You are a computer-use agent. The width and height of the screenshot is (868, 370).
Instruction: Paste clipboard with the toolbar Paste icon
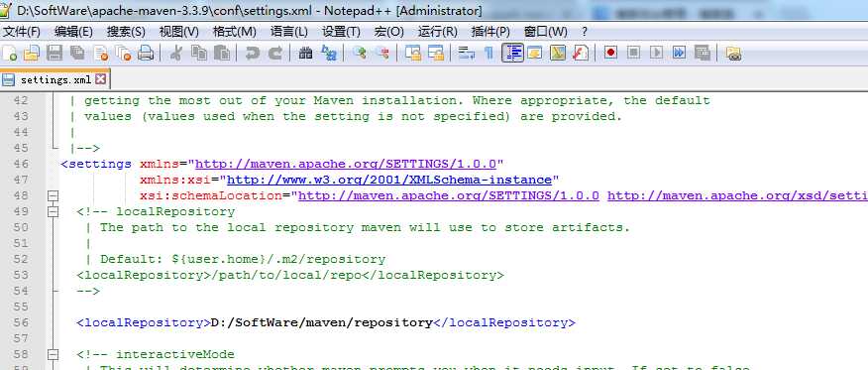click(221, 54)
